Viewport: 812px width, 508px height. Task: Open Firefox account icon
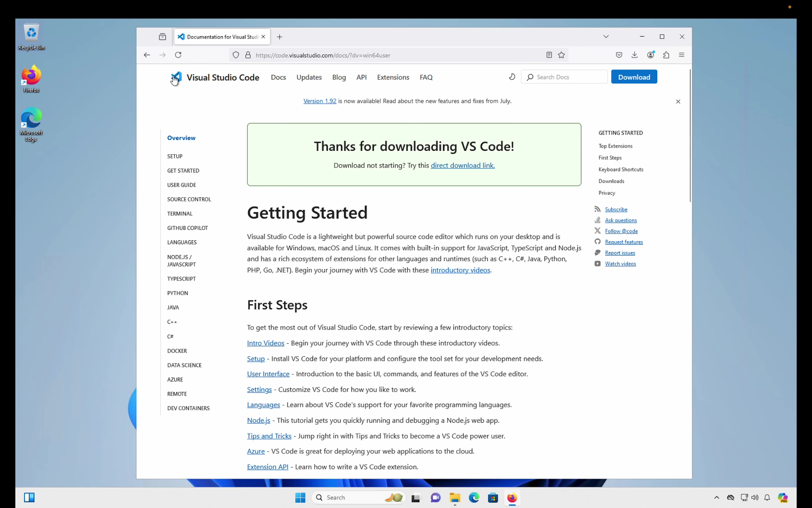coord(651,55)
